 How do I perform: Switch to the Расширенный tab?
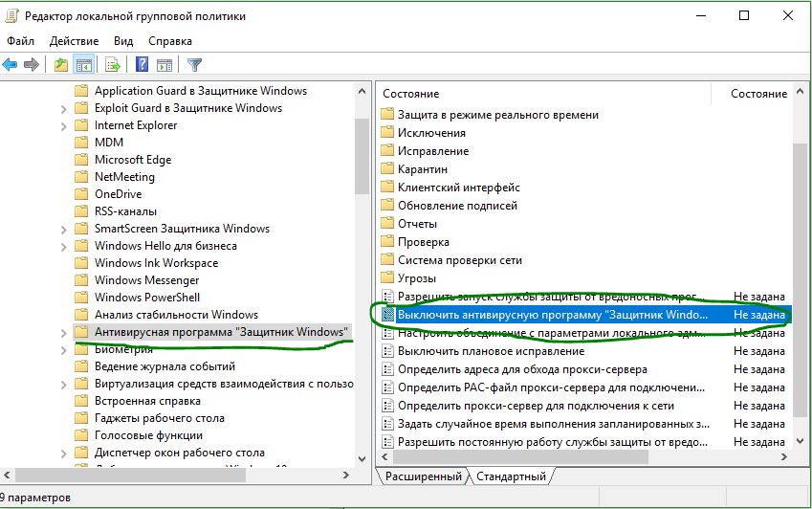pyautogui.click(x=423, y=476)
